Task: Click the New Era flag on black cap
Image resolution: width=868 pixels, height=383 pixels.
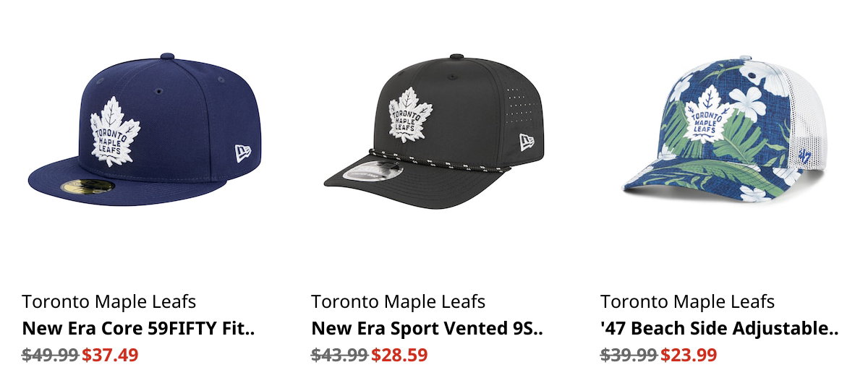Action: 526,142
